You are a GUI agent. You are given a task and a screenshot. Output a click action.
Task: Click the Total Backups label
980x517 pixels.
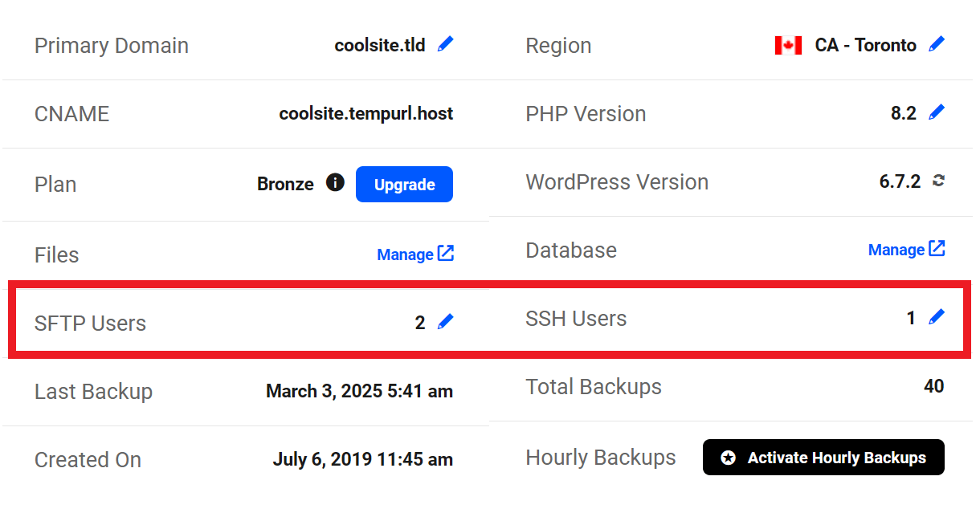click(x=594, y=387)
